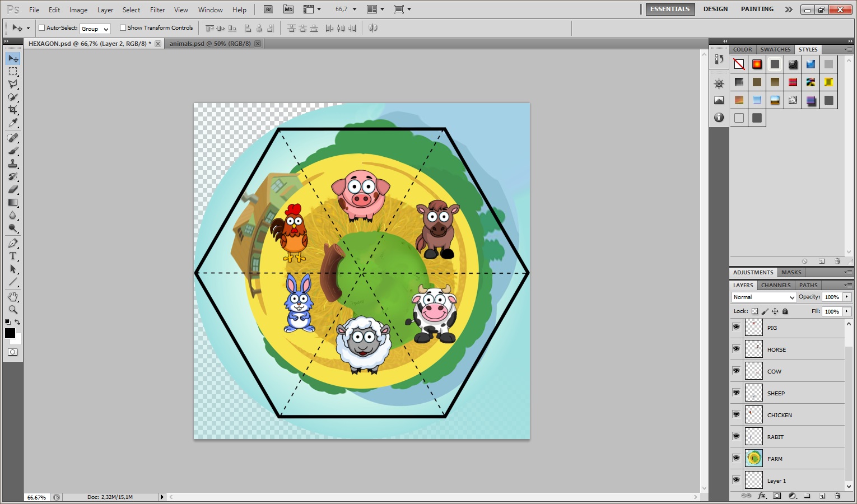Open the Layer menu
Screen dimensions: 857x504
pos(105,10)
